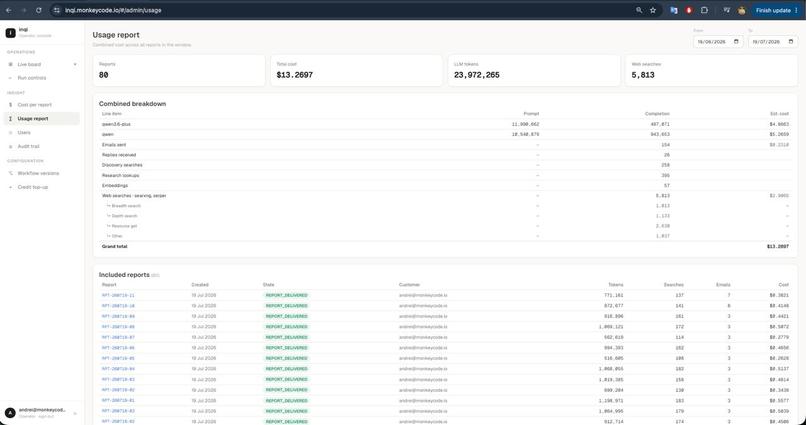806x425 pixels.
Task: Click the Est. cost column header
Action: [x=780, y=114]
